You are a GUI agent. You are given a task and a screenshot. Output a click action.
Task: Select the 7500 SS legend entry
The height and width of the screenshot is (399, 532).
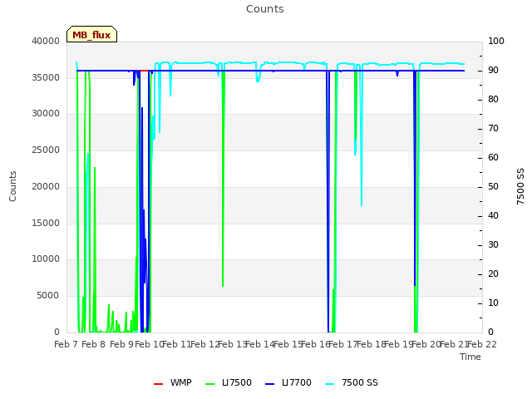352,382
